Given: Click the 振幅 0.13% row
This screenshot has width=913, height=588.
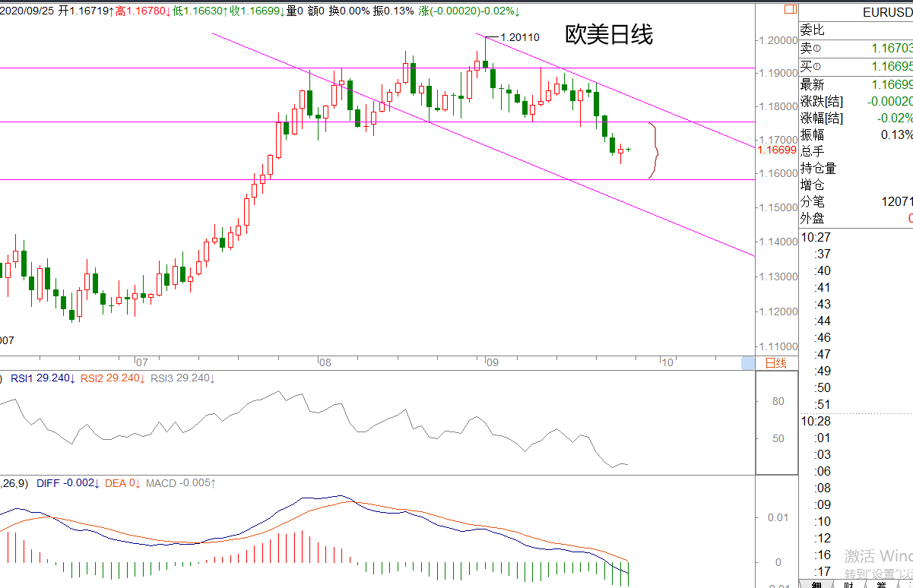Looking at the screenshot, I should pyautogui.click(x=856, y=134).
